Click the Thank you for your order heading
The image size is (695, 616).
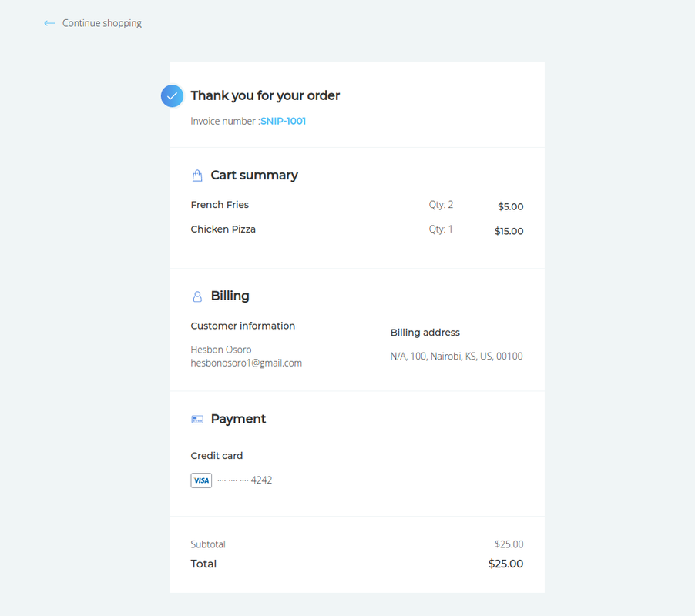pos(265,95)
